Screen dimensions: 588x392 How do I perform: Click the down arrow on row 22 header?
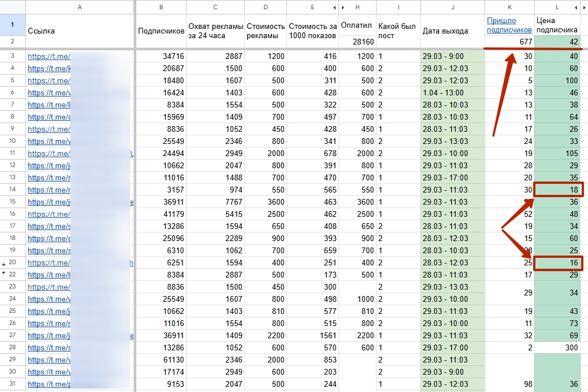coord(3,273)
